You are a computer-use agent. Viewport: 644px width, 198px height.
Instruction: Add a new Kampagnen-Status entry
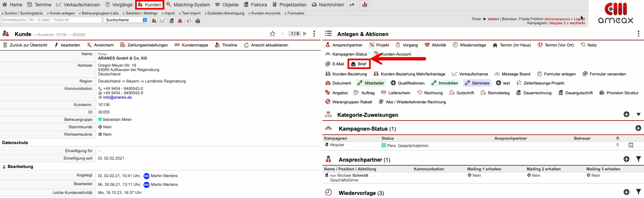click(x=638, y=128)
